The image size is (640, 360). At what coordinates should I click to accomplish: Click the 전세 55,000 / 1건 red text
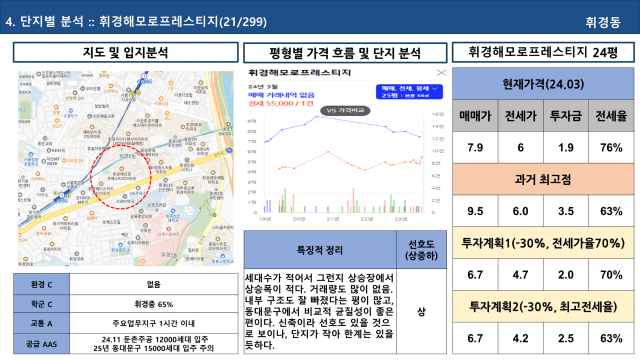pos(280,104)
